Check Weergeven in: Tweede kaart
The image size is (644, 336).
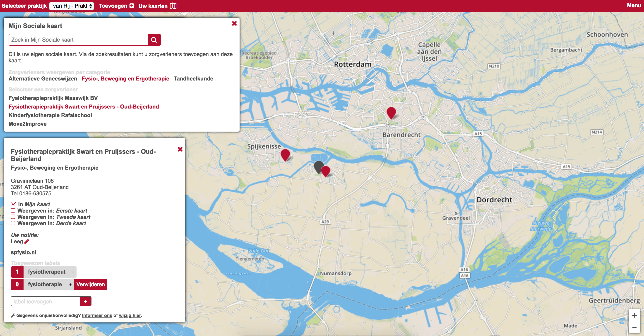coord(13,217)
